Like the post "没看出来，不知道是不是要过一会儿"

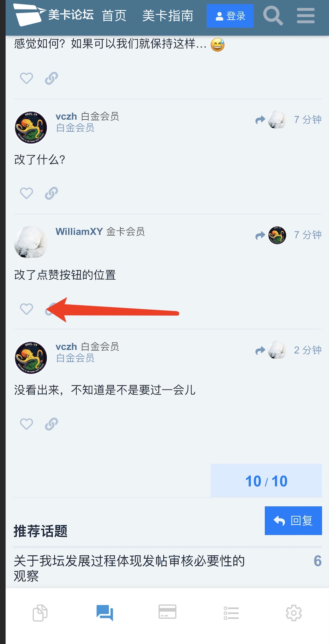[x=26, y=424]
